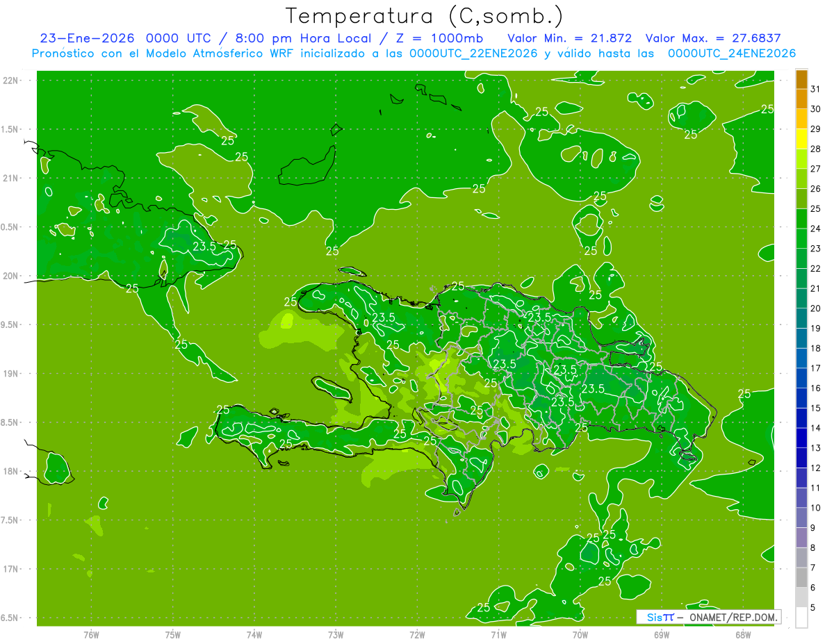Viewport: 834px width, 644px height.
Task: Pick the green legend swatch between 24 and 25
Action: tap(801, 219)
